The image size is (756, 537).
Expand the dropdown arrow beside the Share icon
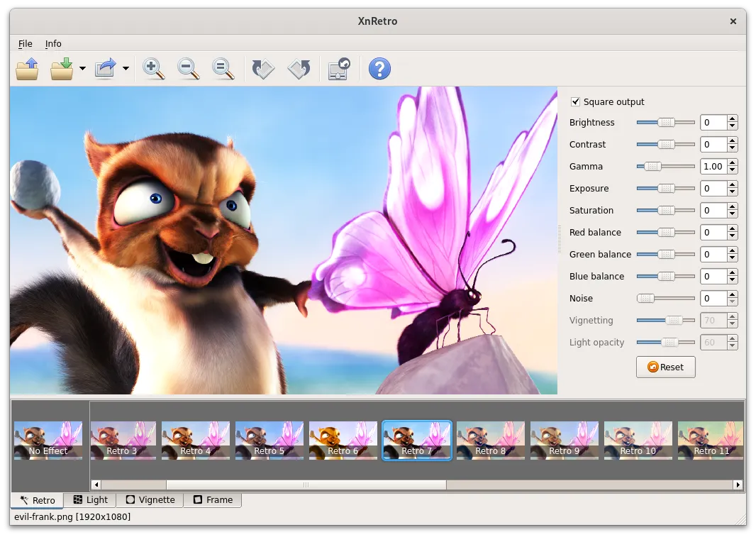(x=126, y=69)
